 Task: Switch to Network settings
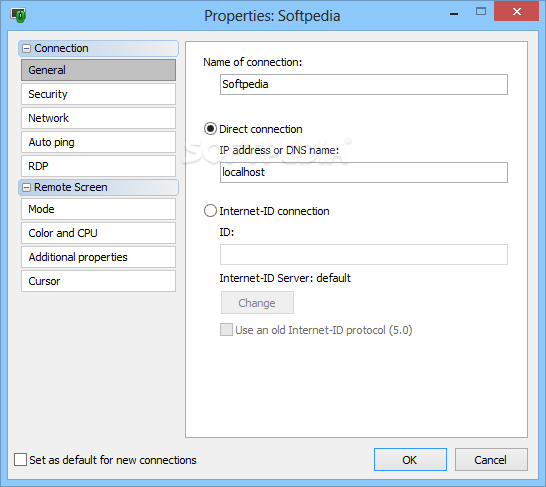pyautogui.click(x=98, y=118)
